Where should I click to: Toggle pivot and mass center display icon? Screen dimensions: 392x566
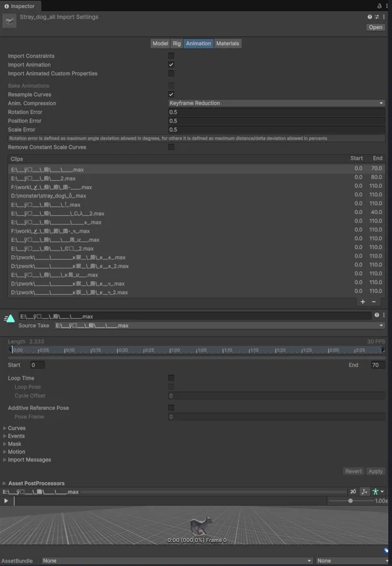pyautogui.click(x=364, y=491)
